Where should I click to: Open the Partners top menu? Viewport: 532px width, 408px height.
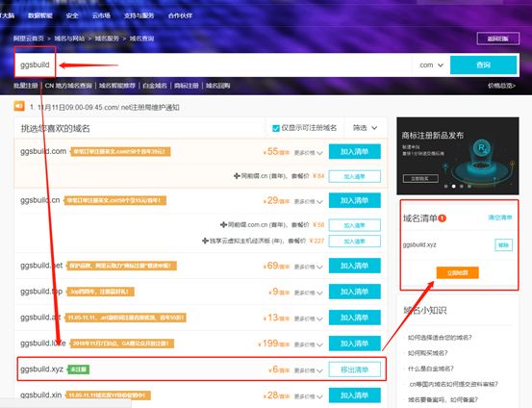pos(180,15)
